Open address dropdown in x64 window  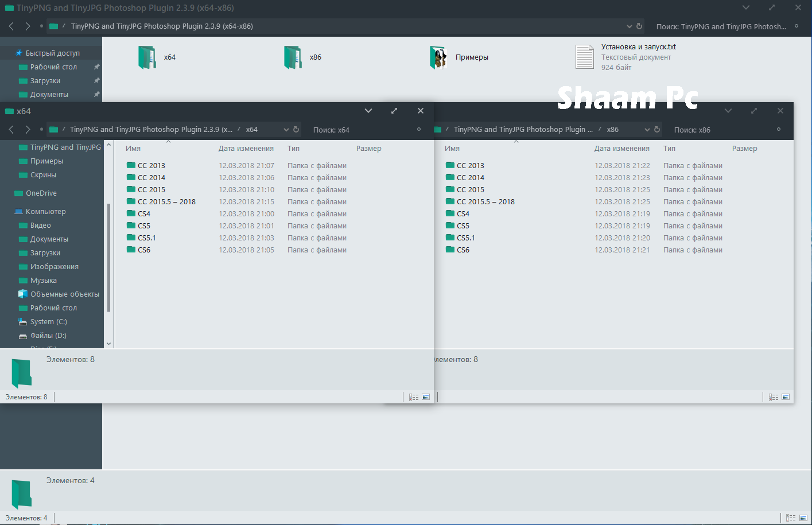point(286,130)
